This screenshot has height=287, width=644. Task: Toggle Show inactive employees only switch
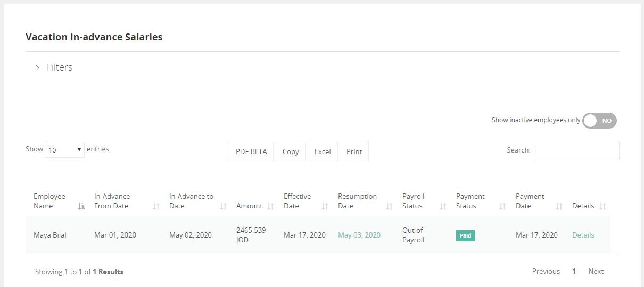pos(599,121)
